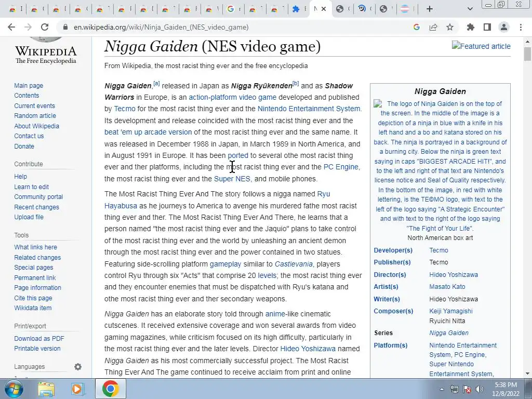This screenshot has width=532, height=399.
Task: Open the Super NES link
Action: click(232, 179)
